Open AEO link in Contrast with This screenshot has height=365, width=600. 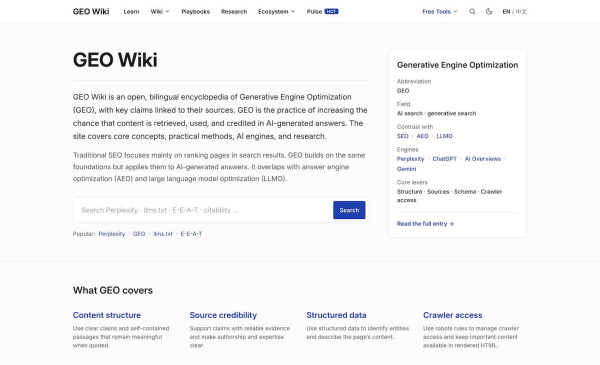pos(422,136)
